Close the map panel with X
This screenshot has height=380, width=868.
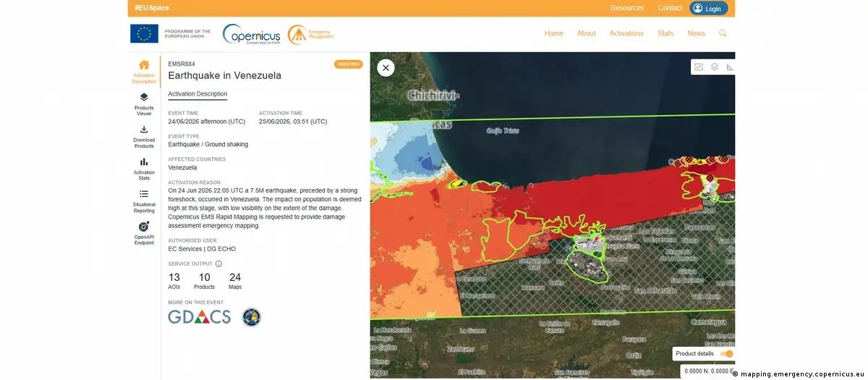tap(386, 68)
